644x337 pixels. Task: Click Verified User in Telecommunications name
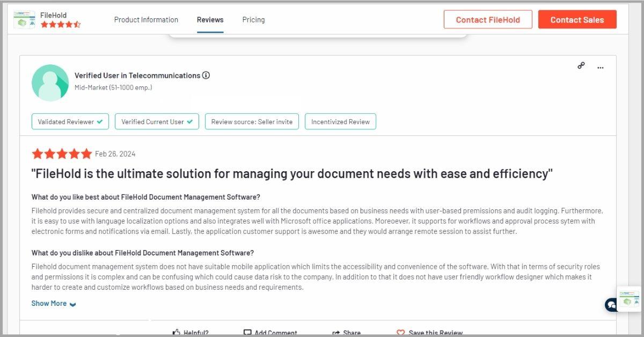(x=137, y=76)
